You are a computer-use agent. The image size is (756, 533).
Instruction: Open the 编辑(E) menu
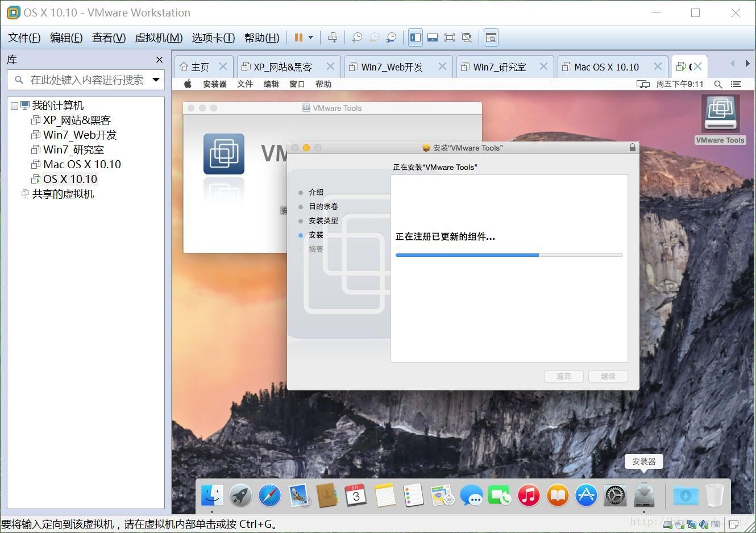pyautogui.click(x=66, y=38)
